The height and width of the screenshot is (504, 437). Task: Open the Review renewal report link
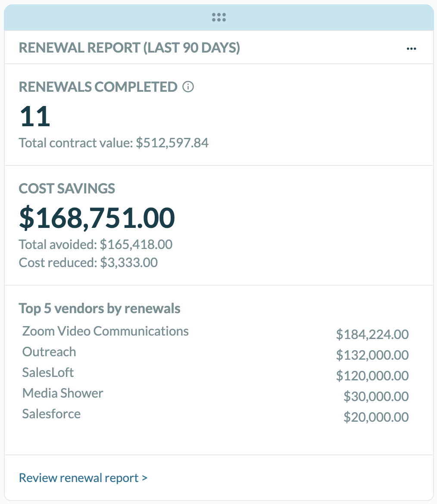(x=83, y=478)
